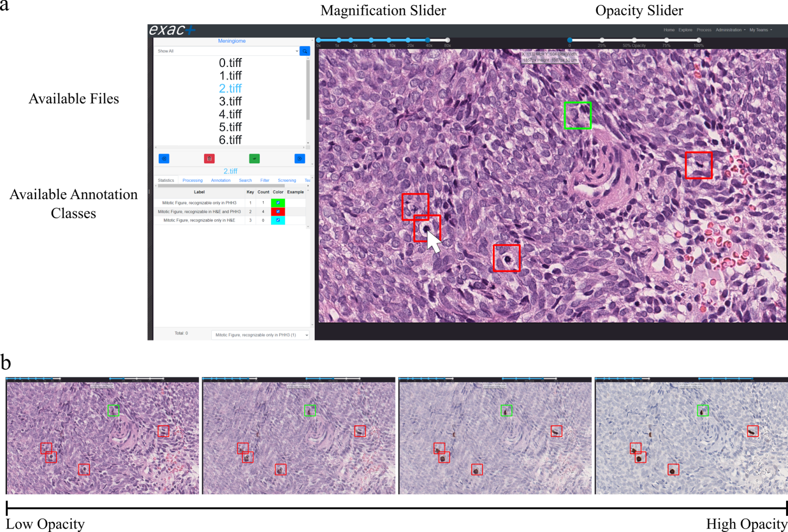Set magnification slider to 1x
Screen dimensions: 788x532
point(338,40)
